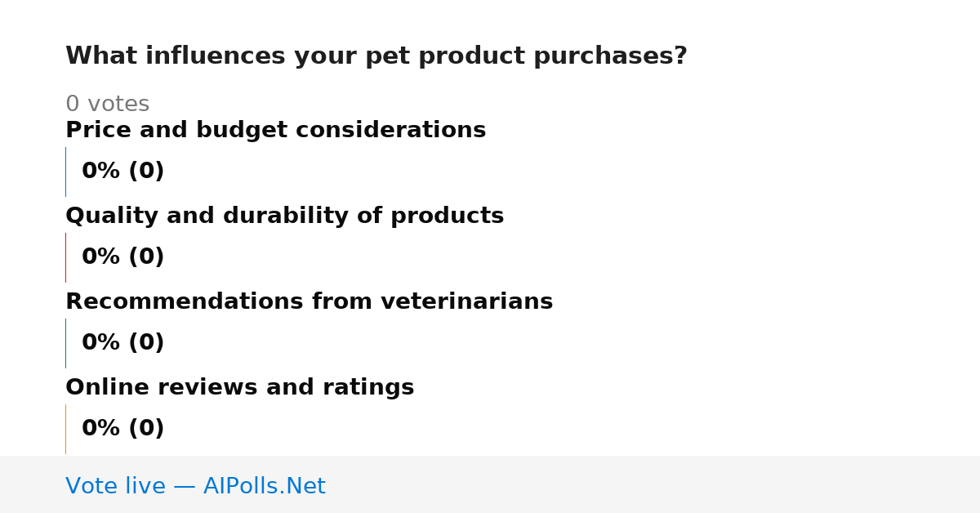Open the Vote live AIPolls.Net link
The width and height of the screenshot is (980, 513).
coord(195,486)
